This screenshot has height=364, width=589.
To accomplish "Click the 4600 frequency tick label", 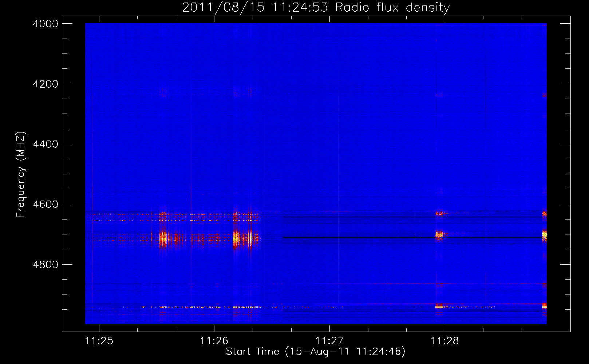I will tap(46, 204).
